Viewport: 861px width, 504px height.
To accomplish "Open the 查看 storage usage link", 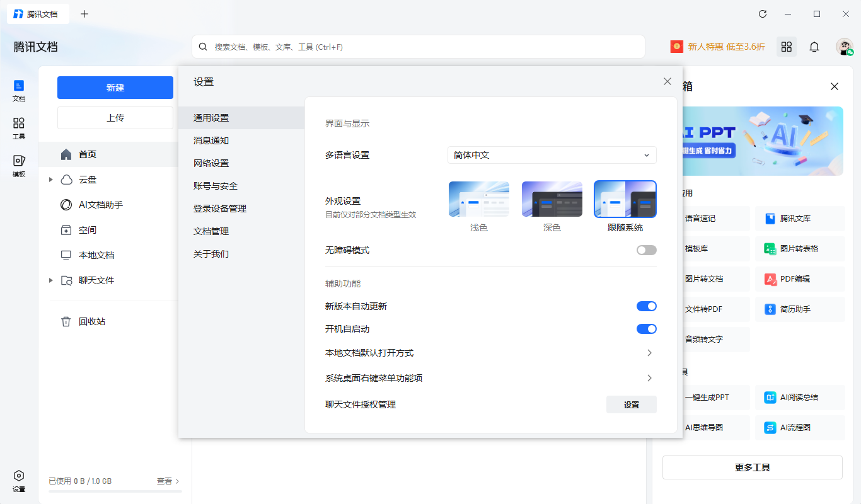I will coord(164,481).
